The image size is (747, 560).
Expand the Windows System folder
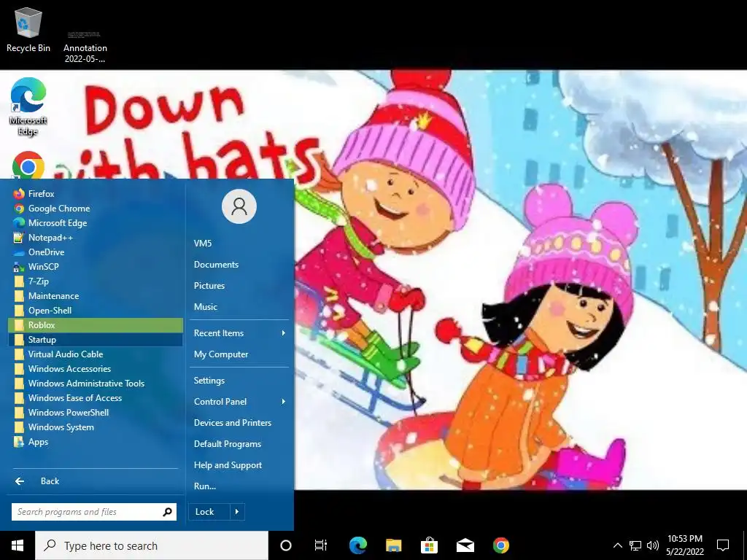[96, 427]
